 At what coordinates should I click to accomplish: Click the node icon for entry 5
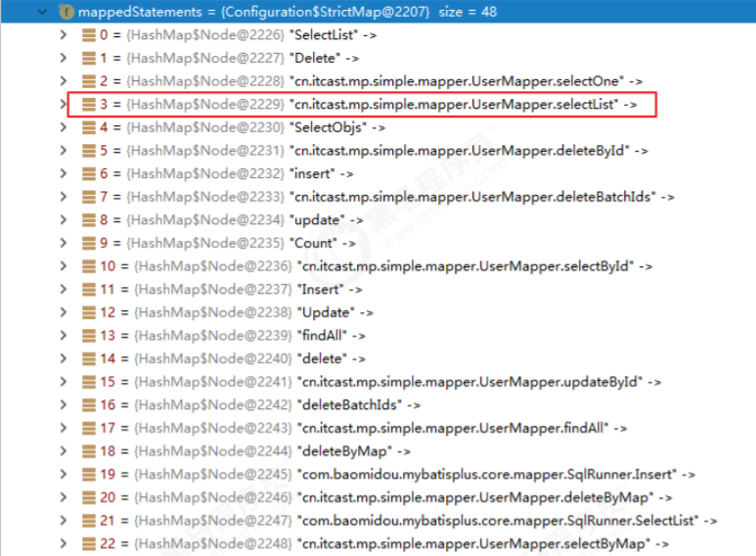pos(89,151)
